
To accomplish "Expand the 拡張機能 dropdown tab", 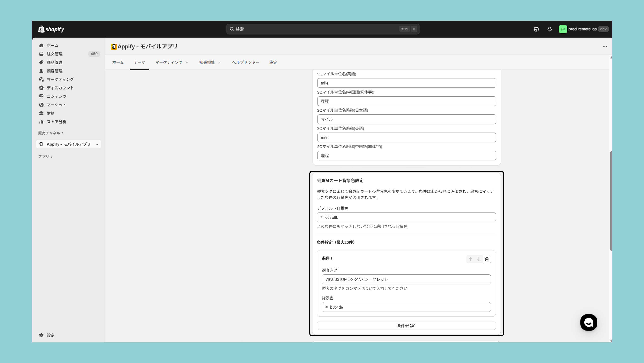I will coord(210,62).
